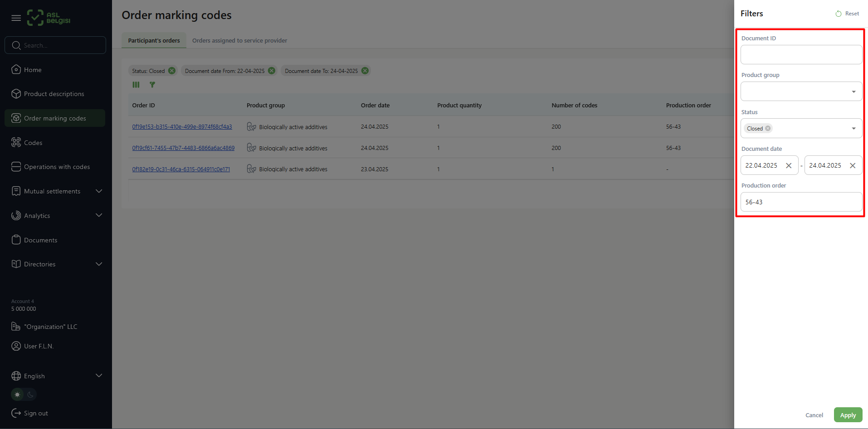Select the Participant's orders tab
This screenshot has width=868, height=429.
tap(154, 40)
